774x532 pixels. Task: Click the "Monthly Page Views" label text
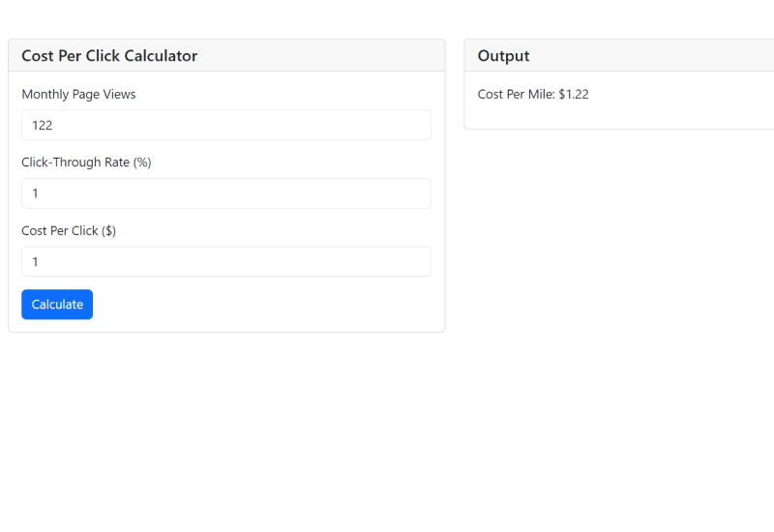(78, 95)
